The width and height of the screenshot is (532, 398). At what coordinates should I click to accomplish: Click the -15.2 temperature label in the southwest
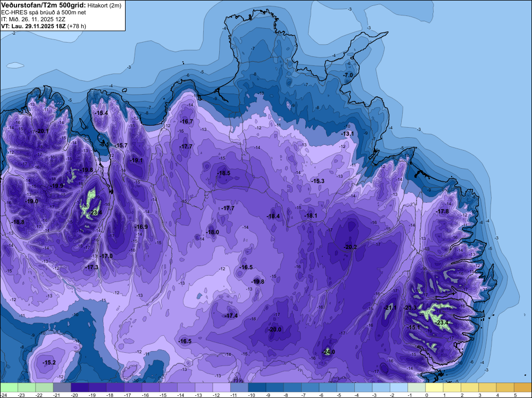tap(49, 362)
